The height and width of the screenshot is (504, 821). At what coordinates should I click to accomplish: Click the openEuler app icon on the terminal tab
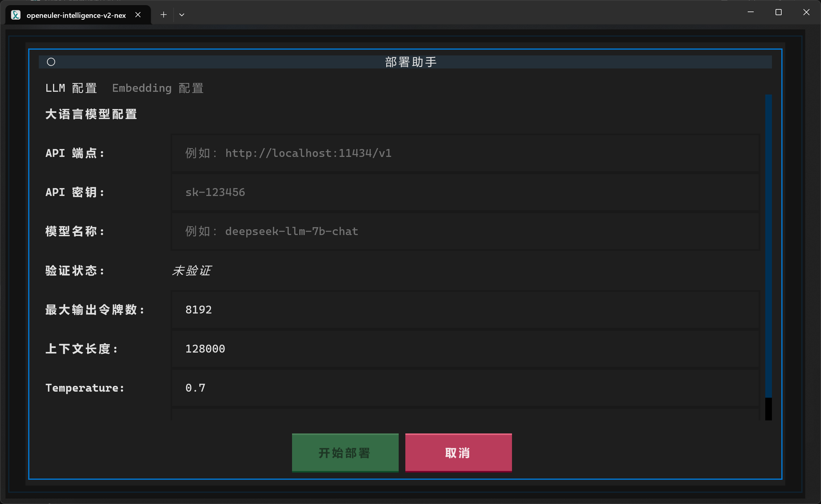click(x=15, y=15)
